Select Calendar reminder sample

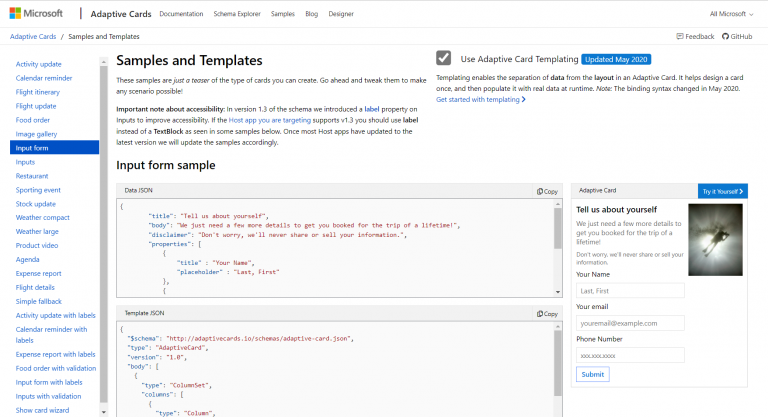[x=44, y=78]
